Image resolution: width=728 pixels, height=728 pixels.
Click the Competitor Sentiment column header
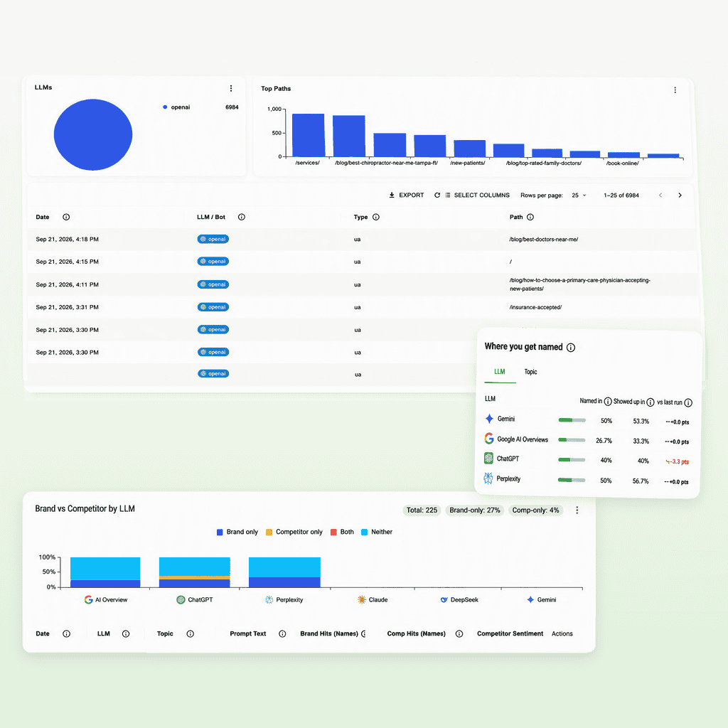(x=510, y=633)
